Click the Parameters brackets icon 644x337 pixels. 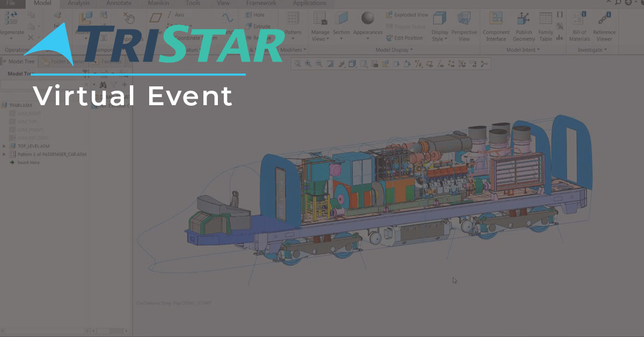point(560,14)
